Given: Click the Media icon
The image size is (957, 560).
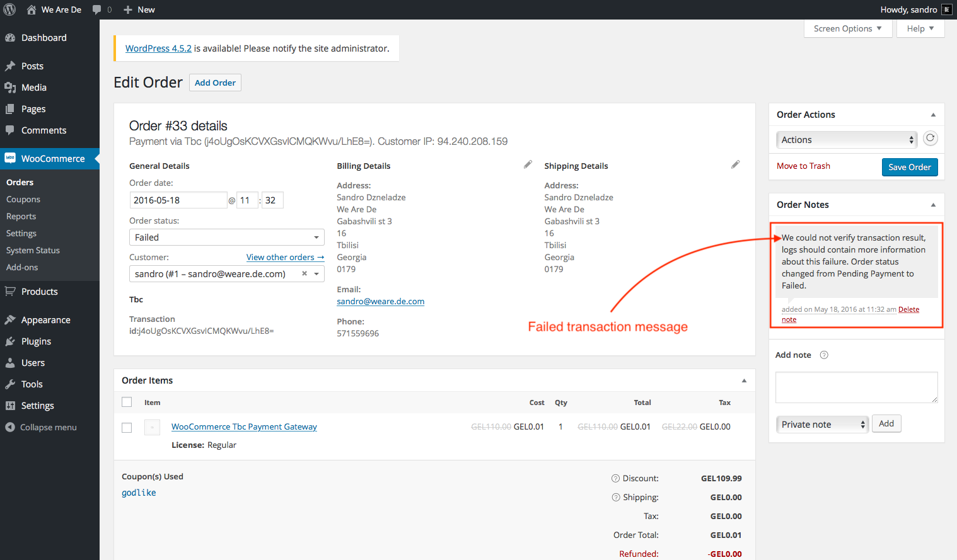Looking at the screenshot, I should [10, 88].
